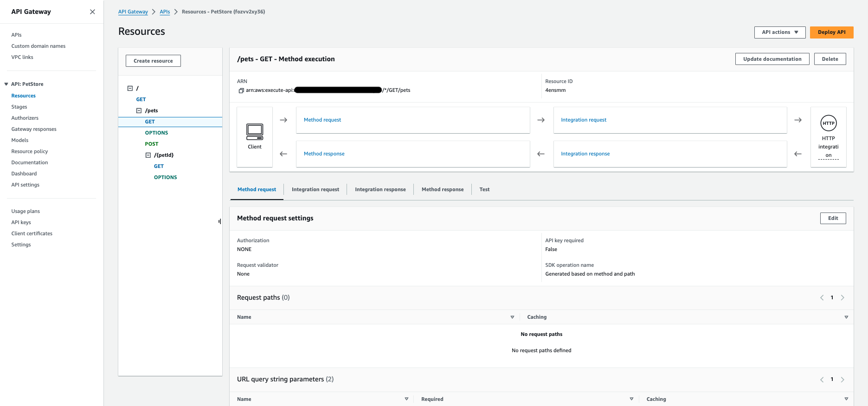Viewport: 868px width, 406px height.
Task: Close the API Gateway side navigation panel
Action: [x=92, y=12]
